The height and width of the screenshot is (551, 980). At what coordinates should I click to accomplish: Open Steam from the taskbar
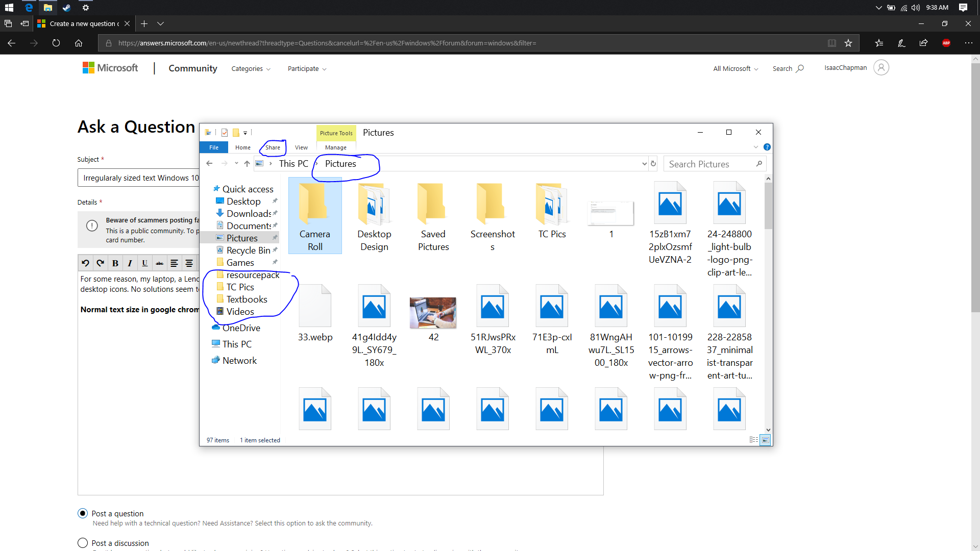pos(66,8)
